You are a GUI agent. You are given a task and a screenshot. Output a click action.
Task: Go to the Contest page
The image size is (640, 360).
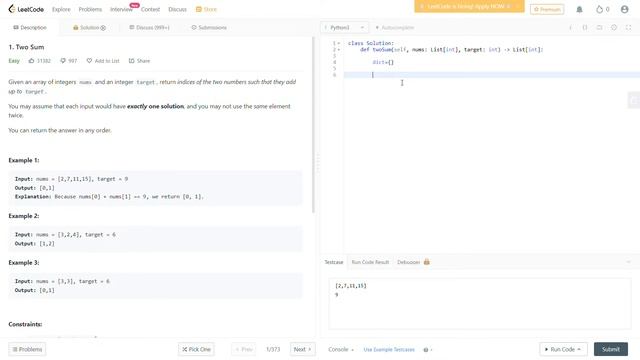pos(150,9)
